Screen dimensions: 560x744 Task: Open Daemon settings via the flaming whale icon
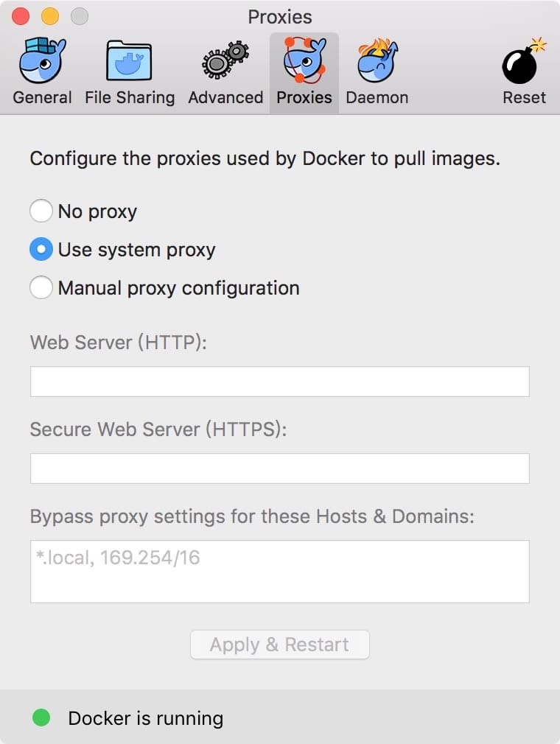[377, 63]
